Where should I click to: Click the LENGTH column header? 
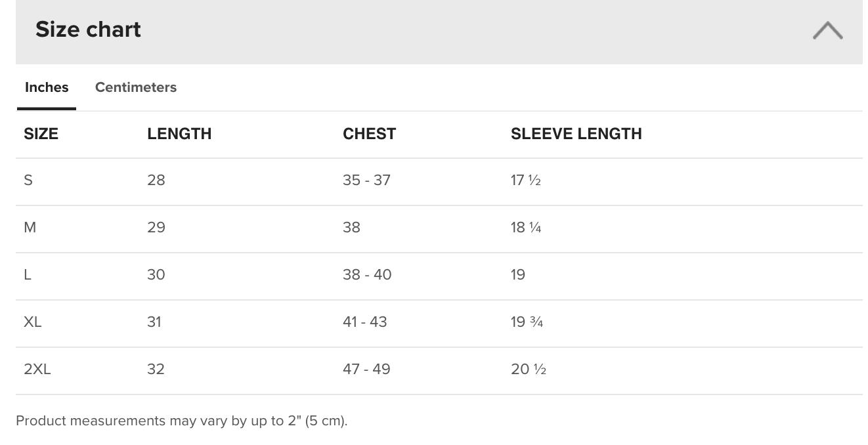(x=179, y=134)
